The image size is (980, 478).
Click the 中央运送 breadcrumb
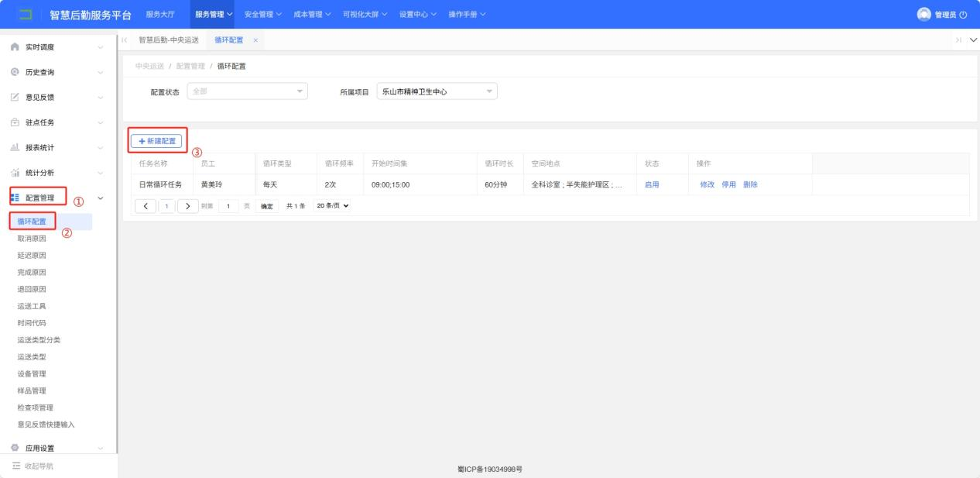(x=149, y=66)
